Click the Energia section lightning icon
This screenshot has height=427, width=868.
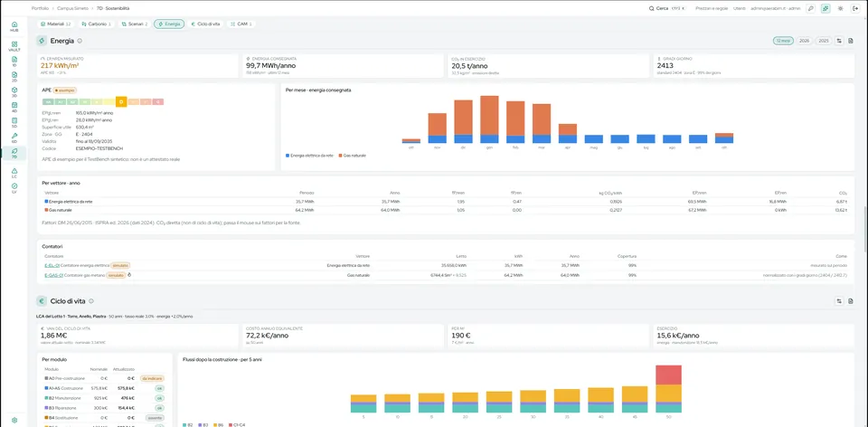(x=42, y=41)
